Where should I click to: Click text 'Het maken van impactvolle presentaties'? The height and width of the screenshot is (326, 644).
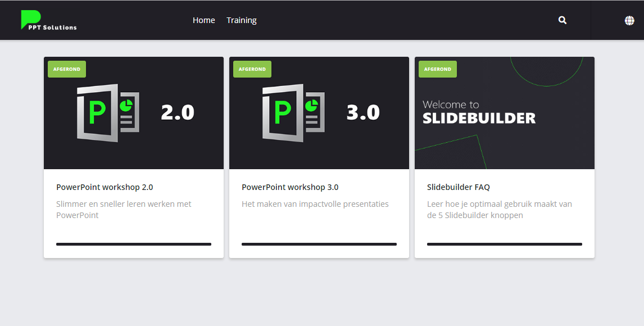click(x=315, y=204)
